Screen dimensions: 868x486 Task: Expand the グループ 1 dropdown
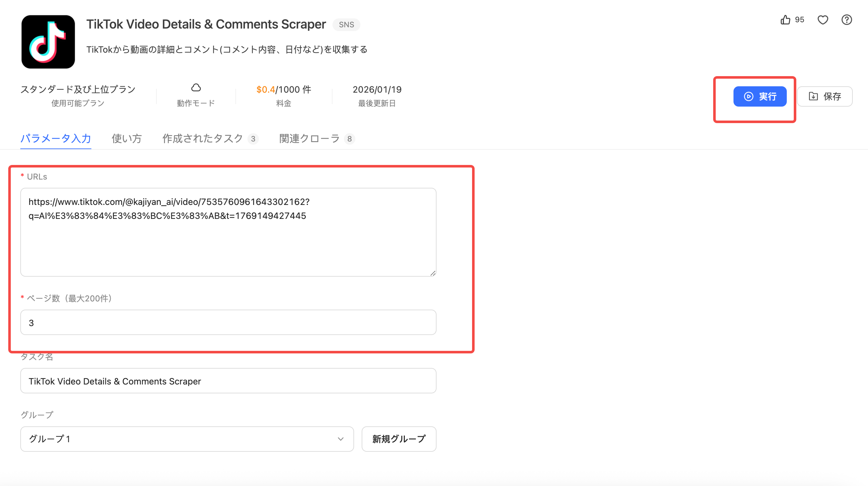coord(187,439)
